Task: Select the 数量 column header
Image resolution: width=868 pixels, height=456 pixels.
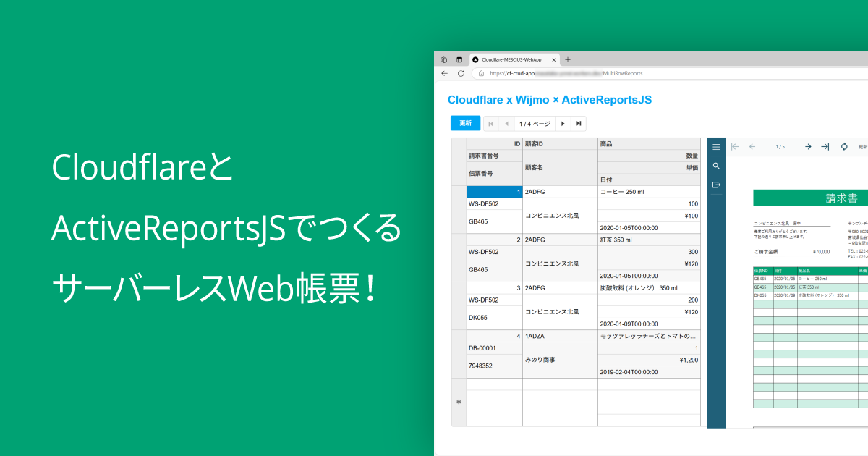Action: [x=649, y=156]
